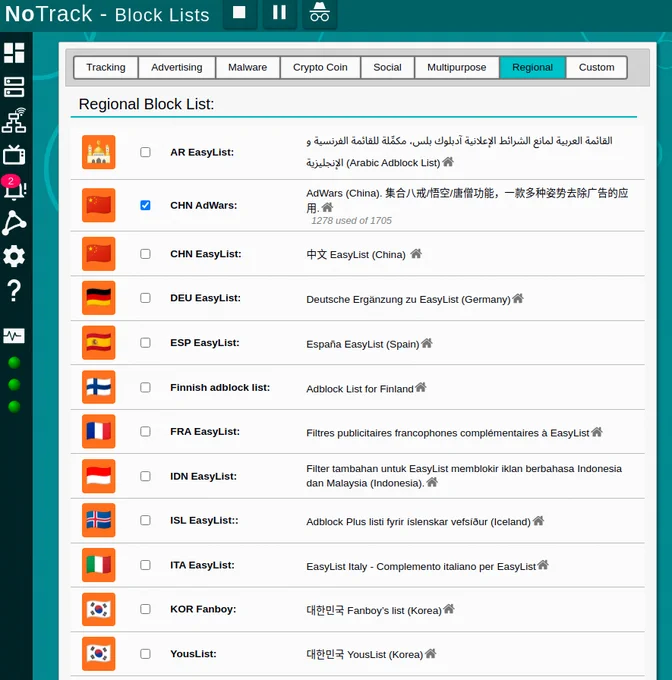Click 'España EasyList (Spain)' description

pos(363,344)
